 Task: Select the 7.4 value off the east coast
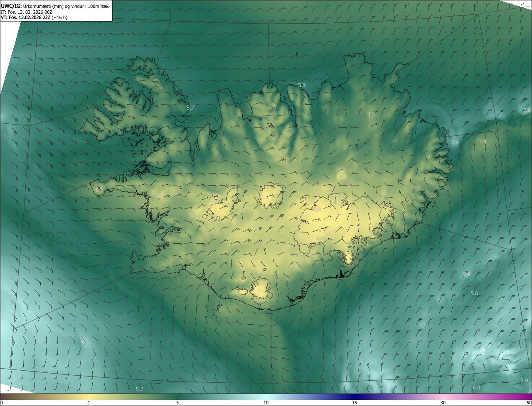[455, 142]
